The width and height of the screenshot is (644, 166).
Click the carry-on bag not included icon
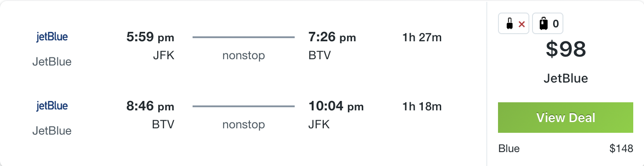[514, 24]
